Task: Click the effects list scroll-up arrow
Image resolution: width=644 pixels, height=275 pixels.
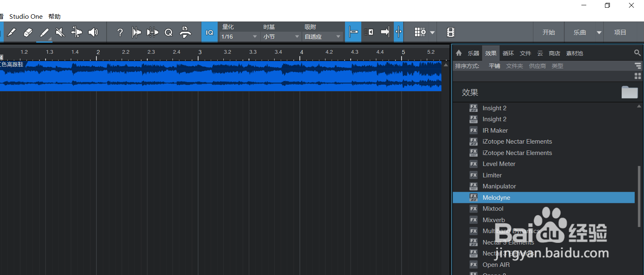Action: (639, 106)
